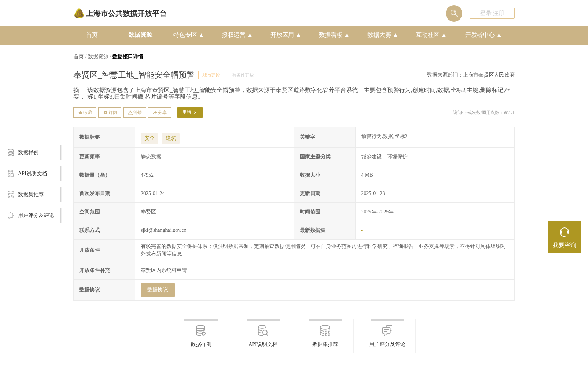Viewport: 588px width, 368px height.
Task: Expand the 开放应用 menu
Action: tap(286, 35)
